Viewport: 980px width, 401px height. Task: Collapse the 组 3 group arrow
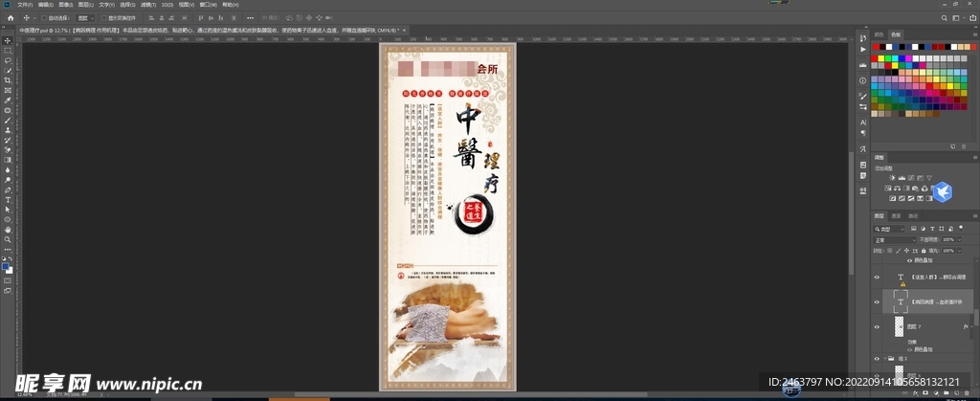point(885,359)
